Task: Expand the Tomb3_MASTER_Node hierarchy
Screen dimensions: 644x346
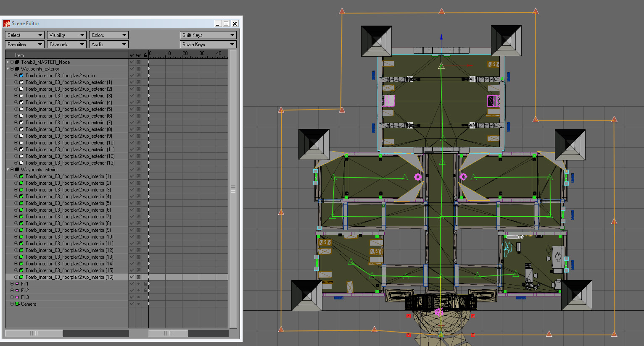Action: coord(8,62)
